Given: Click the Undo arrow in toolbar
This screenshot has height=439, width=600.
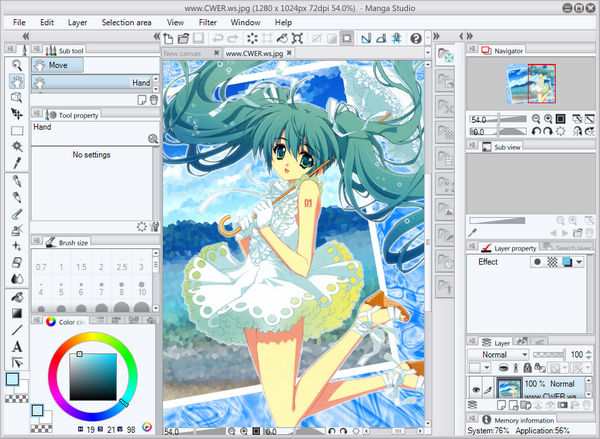Looking at the screenshot, I should 218,38.
